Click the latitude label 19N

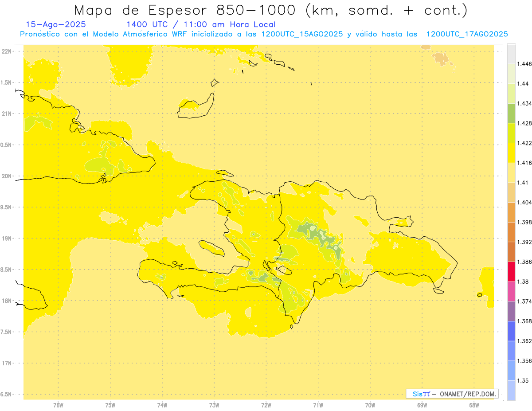8,238
